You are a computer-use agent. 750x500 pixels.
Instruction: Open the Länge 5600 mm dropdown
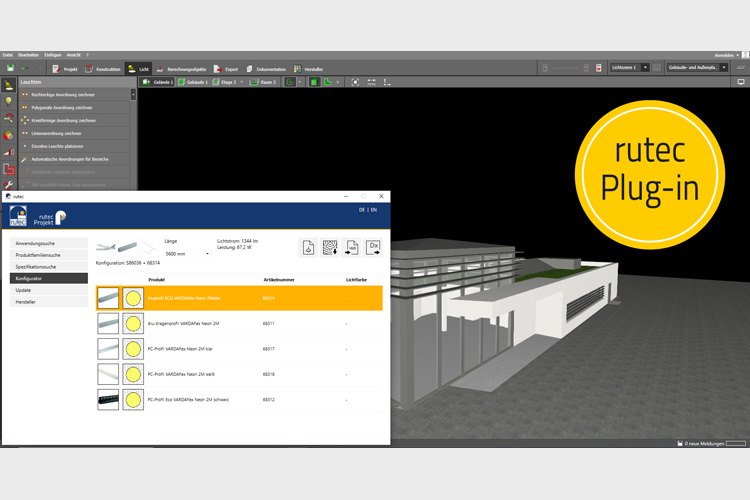point(187,254)
